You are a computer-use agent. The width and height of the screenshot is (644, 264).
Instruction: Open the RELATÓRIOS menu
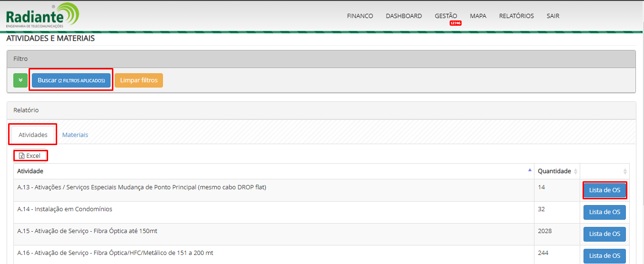click(x=516, y=16)
